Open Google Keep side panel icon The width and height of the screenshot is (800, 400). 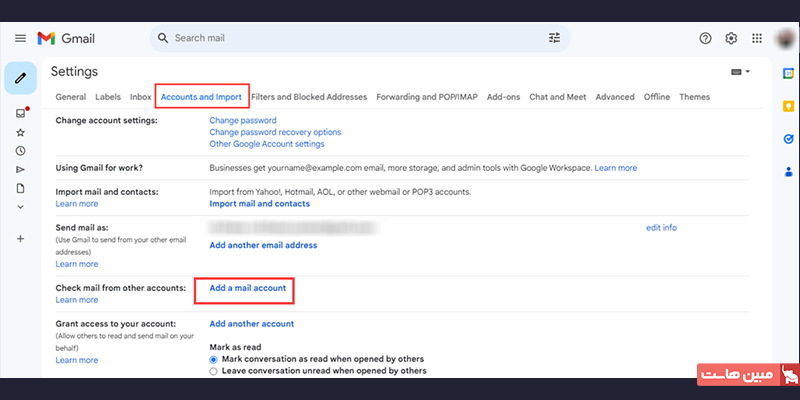click(788, 106)
